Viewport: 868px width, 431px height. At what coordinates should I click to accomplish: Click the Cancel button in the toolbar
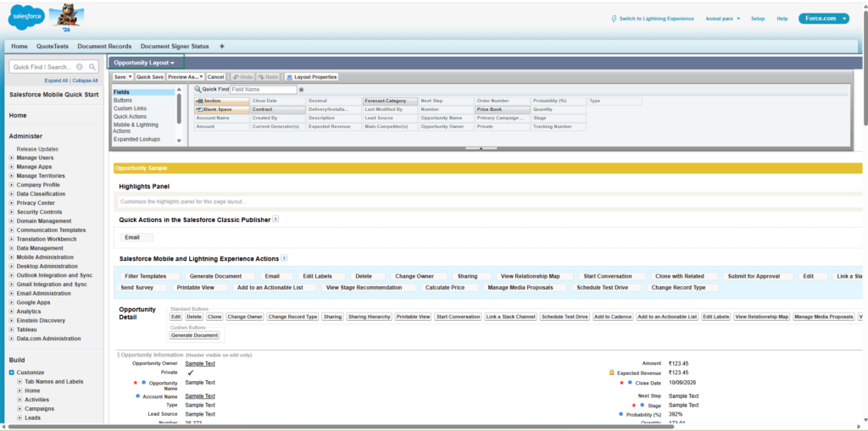pos(216,77)
